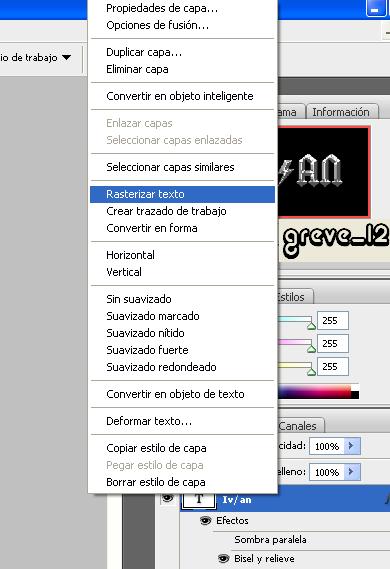Pick a color from the spectrum ramp
This screenshot has height=569, width=390.
click(x=314, y=392)
